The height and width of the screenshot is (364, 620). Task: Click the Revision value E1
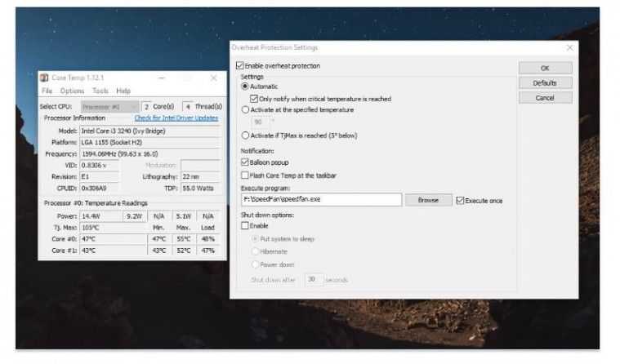99,176
